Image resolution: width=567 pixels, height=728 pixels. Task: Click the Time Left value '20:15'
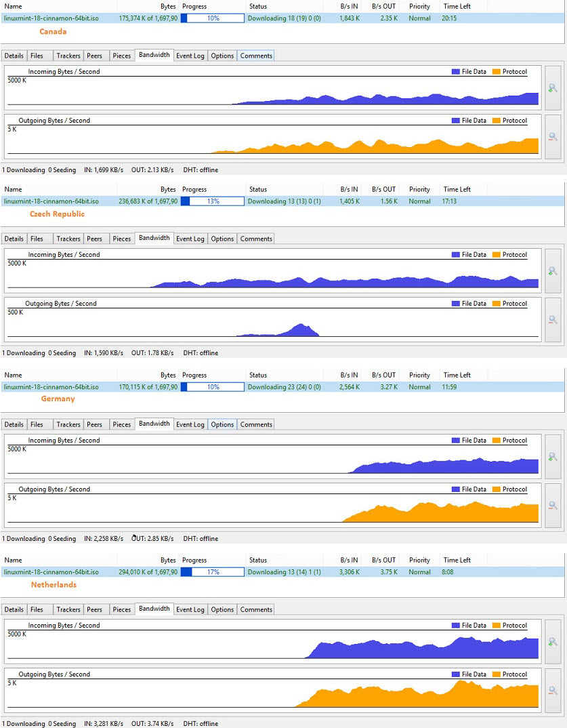click(449, 18)
